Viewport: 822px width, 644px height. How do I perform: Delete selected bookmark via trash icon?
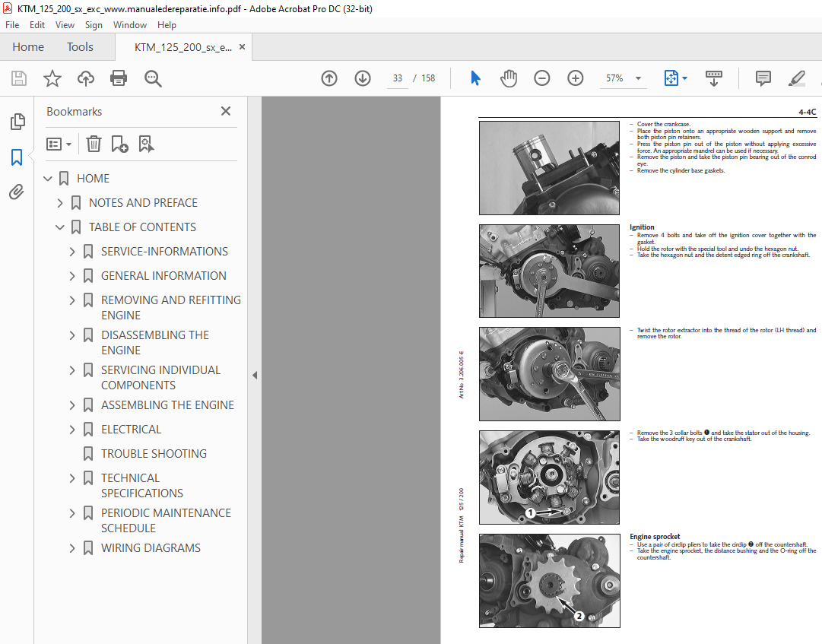[x=94, y=144]
